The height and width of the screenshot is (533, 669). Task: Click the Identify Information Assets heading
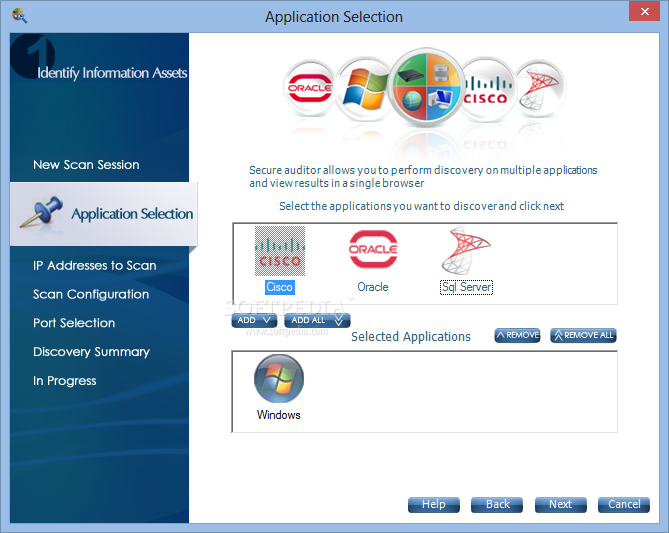[112, 73]
